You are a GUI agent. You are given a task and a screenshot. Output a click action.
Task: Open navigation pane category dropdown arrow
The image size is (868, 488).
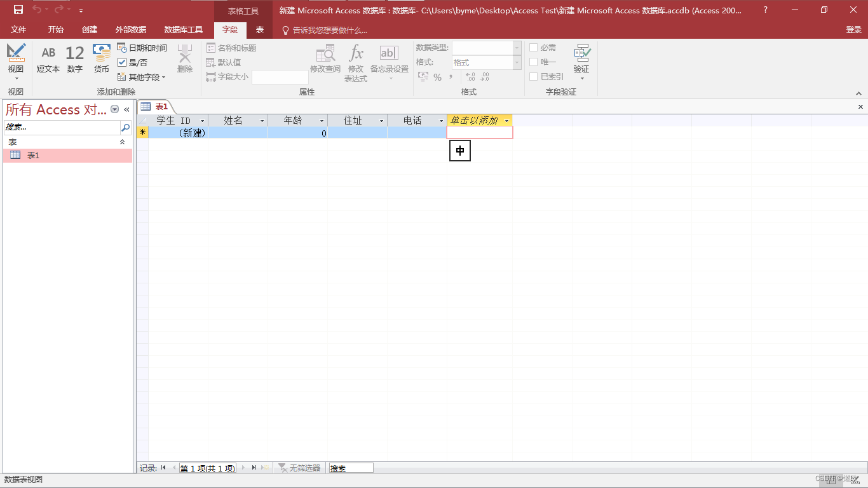(115, 109)
